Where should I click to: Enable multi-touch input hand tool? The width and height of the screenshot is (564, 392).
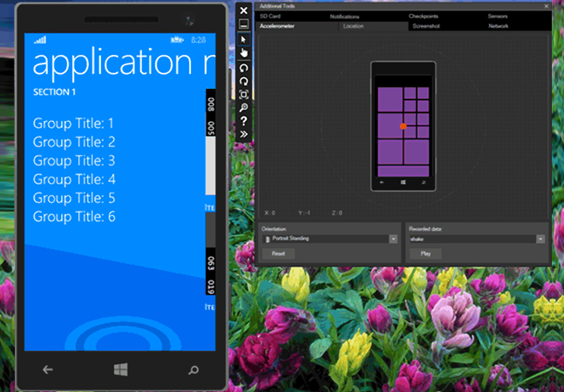(244, 53)
